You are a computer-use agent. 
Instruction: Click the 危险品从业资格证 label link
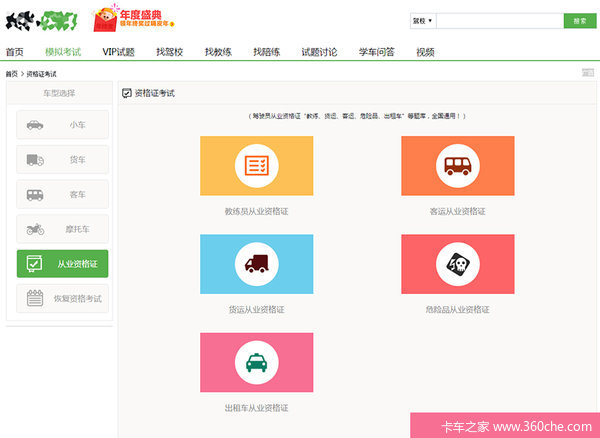click(x=458, y=309)
